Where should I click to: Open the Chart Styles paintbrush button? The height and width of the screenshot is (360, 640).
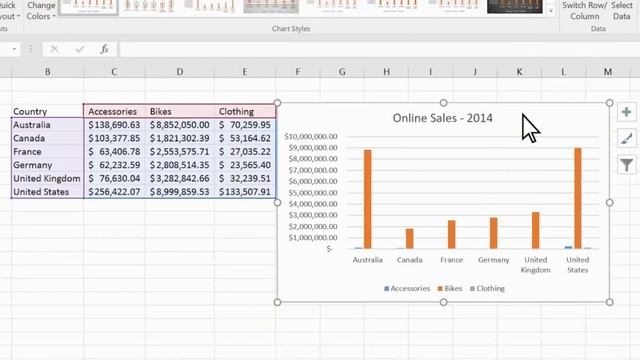627,138
